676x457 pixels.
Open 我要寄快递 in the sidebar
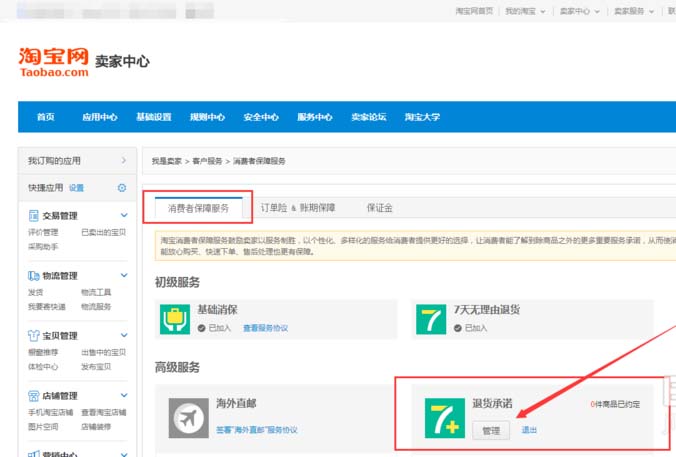pos(47,307)
